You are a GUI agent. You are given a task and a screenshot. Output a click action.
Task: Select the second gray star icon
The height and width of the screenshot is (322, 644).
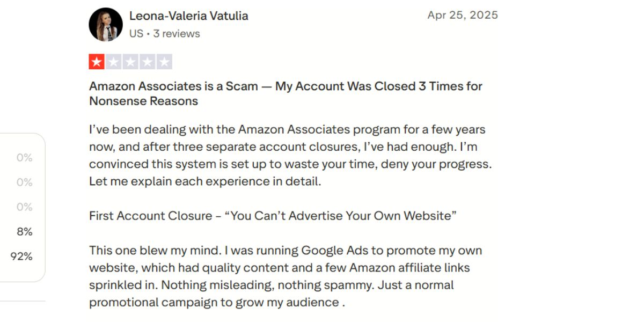coord(113,61)
